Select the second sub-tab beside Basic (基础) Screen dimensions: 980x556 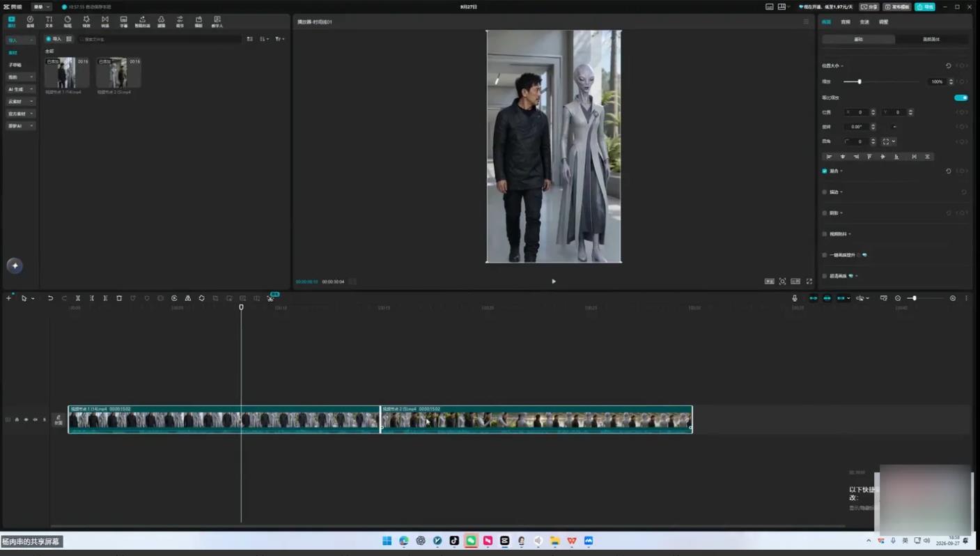point(931,39)
